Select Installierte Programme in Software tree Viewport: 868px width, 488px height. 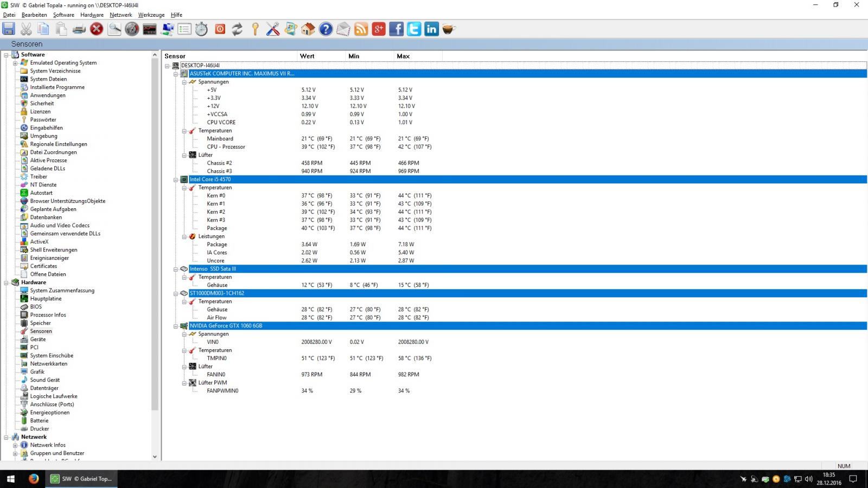click(x=57, y=87)
